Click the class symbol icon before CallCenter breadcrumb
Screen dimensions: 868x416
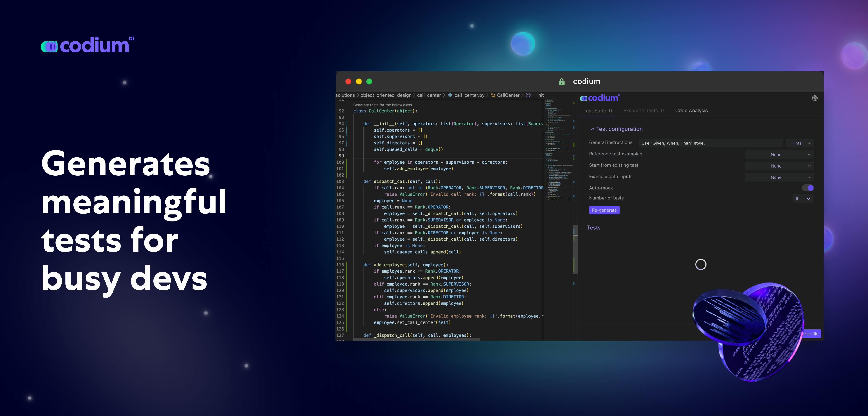click(x=493, y=95)
